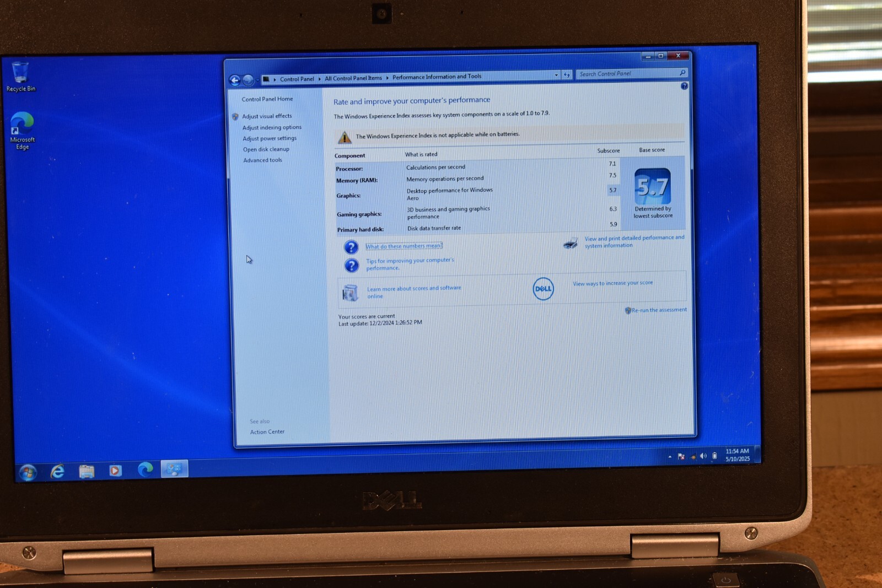Launch Internet Explorer from taskbar
The height and width of the screenshot is (588, 882).
tap(57, 471)
